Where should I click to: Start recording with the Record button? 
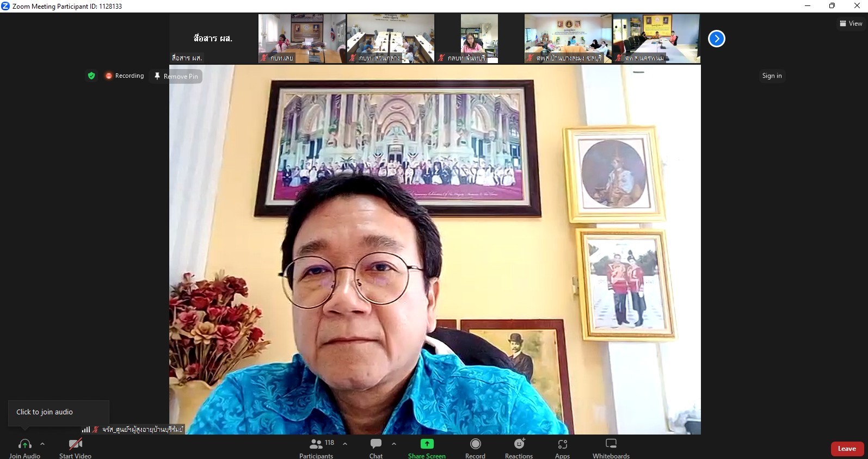click(x=475, y=448)
